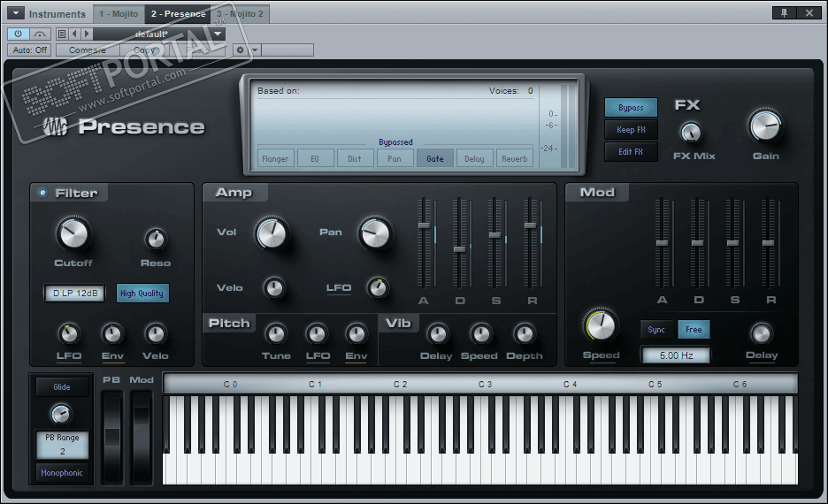Screen dimensions: 828x504
Task: Expand the dropdown arrow next to gear
Action: [x=255, y=50]
